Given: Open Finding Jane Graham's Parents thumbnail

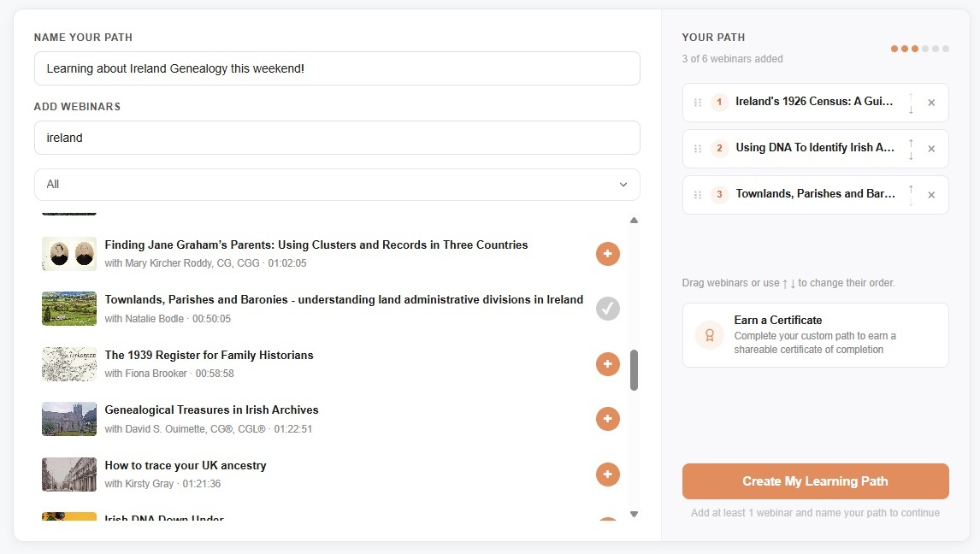Looking at the screenshot, I should click(69, 254).
